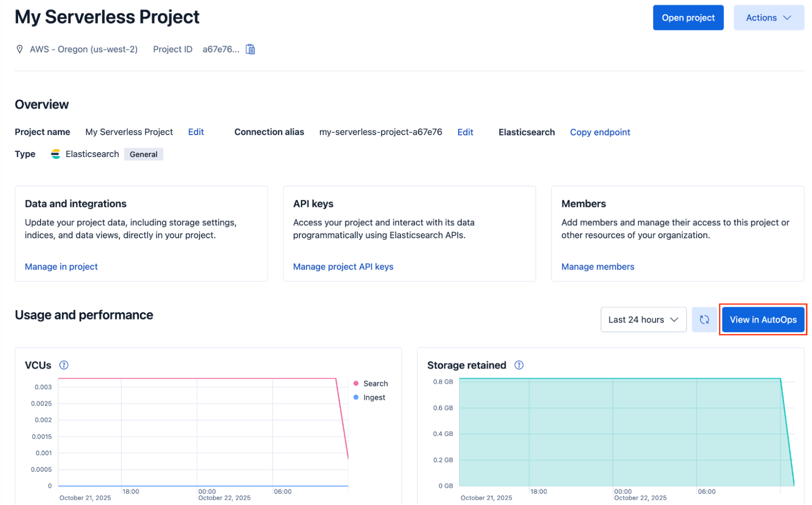Image resolution: width=812 pixels, height=505 pixels.
Task: Click the Open project button
Action: pos(688,18)
